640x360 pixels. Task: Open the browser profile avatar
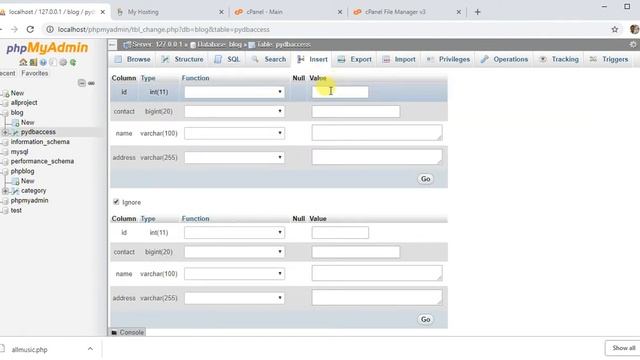[x=634, y=29]
